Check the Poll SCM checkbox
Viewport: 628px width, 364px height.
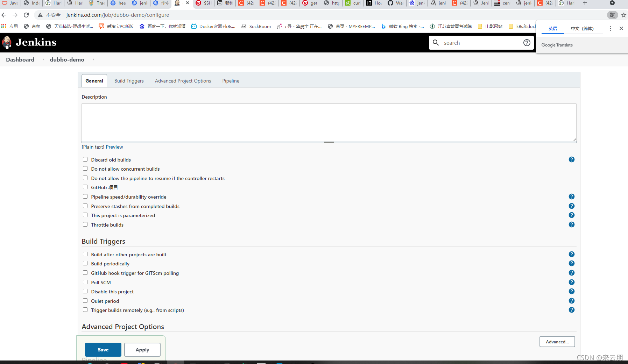tap(85, 282)
